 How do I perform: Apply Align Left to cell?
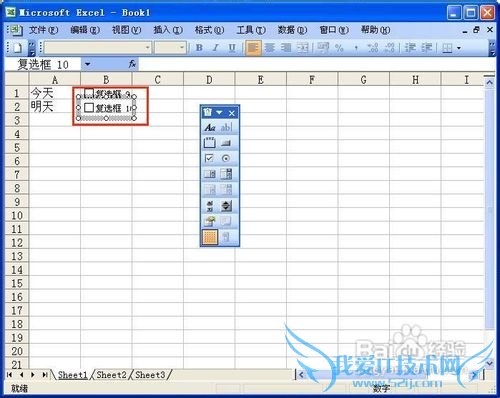click(253, 48)
